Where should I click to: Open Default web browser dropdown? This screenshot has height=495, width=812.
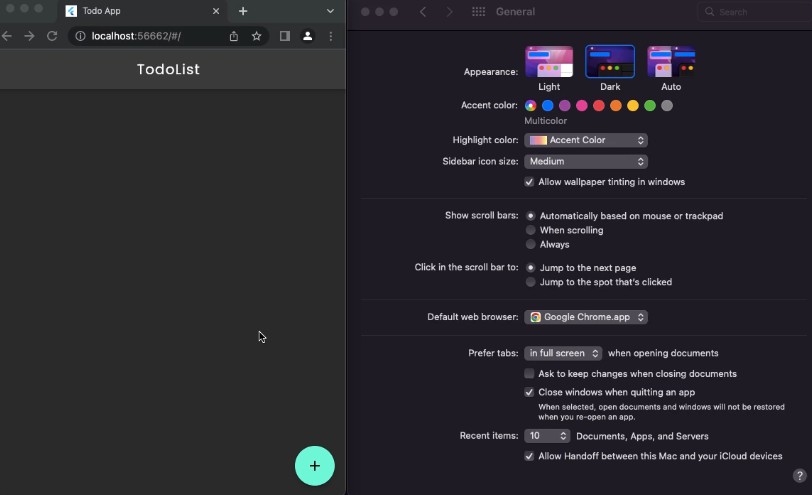586,317
